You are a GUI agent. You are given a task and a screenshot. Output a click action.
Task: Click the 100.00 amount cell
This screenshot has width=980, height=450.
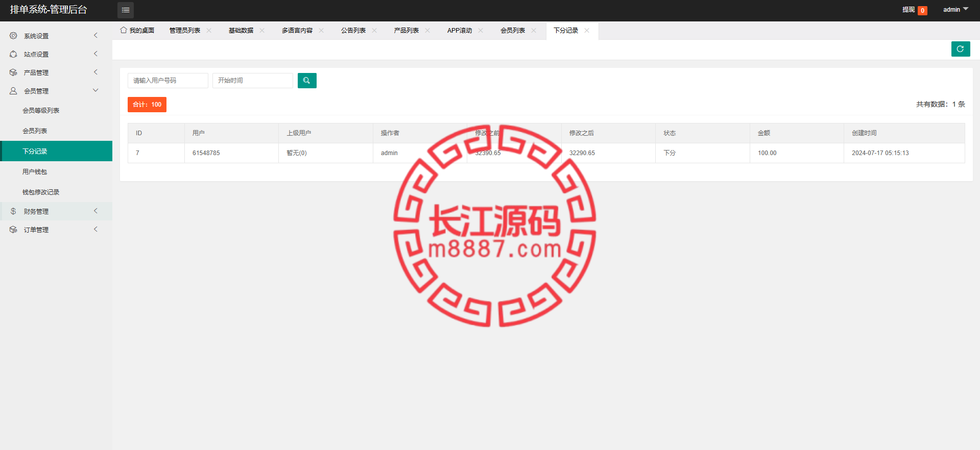[x=797, y=153]
